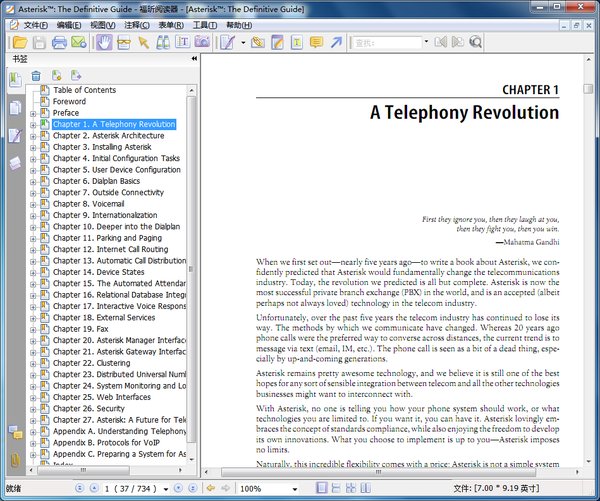Open the Attachments paperclip panel
This screenshot has height=501, width=600.
14,460
